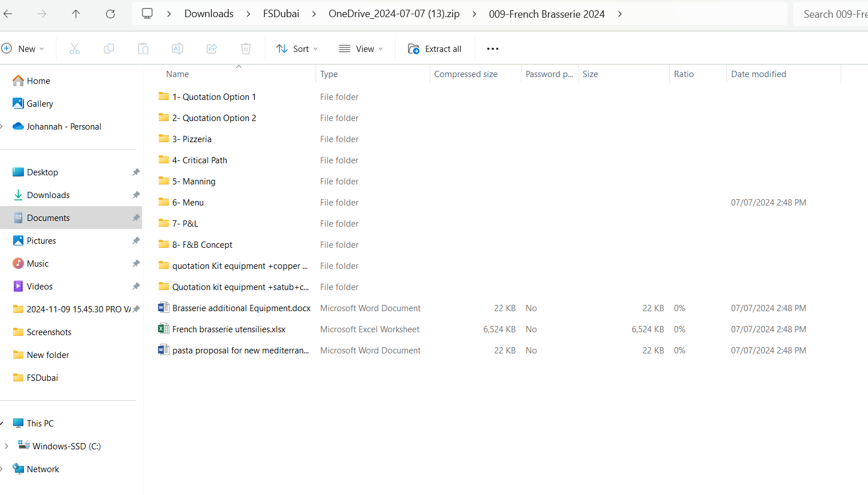868x495 pixels.
Task: Refresh the current folder view
Action: pyautogui.click(x=110, y=14)
